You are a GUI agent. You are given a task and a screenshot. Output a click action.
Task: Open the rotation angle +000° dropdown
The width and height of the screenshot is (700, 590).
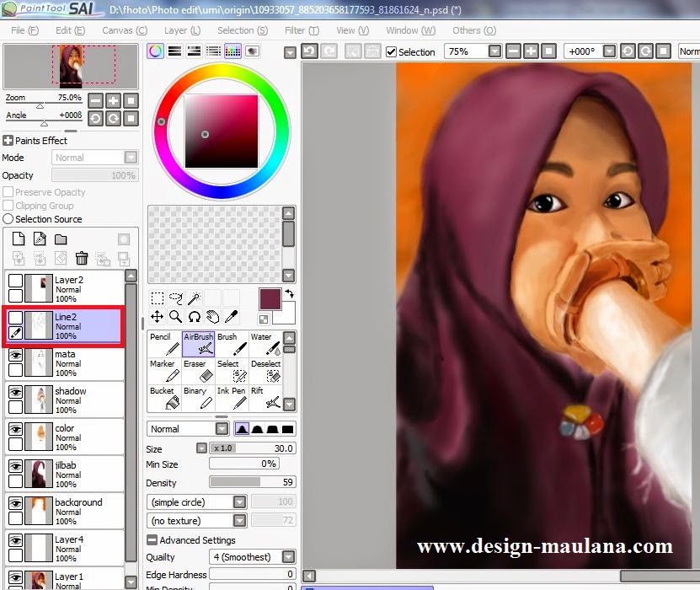609,51
